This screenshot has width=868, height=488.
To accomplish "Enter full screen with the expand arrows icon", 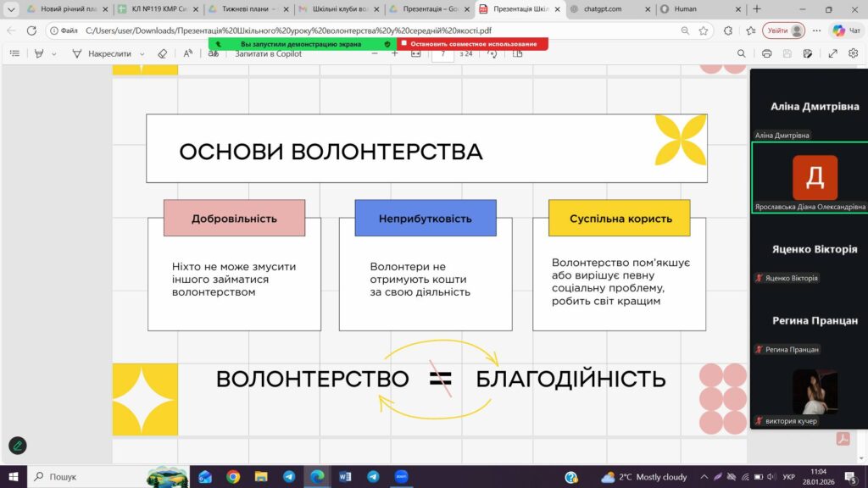I will pos(832,53).
